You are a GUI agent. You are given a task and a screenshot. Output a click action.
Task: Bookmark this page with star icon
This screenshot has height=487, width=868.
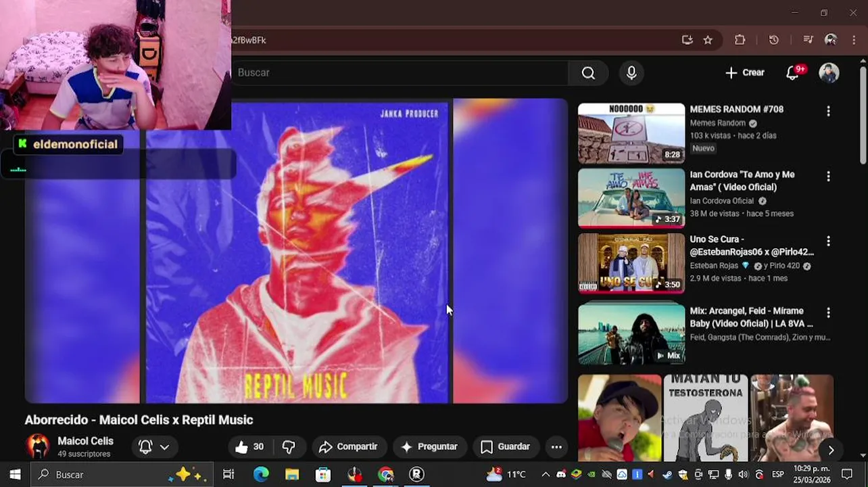coord(708,40)
